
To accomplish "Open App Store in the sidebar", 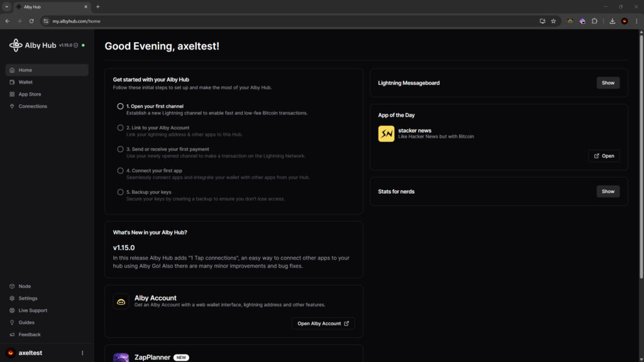I will click(29, 94).
